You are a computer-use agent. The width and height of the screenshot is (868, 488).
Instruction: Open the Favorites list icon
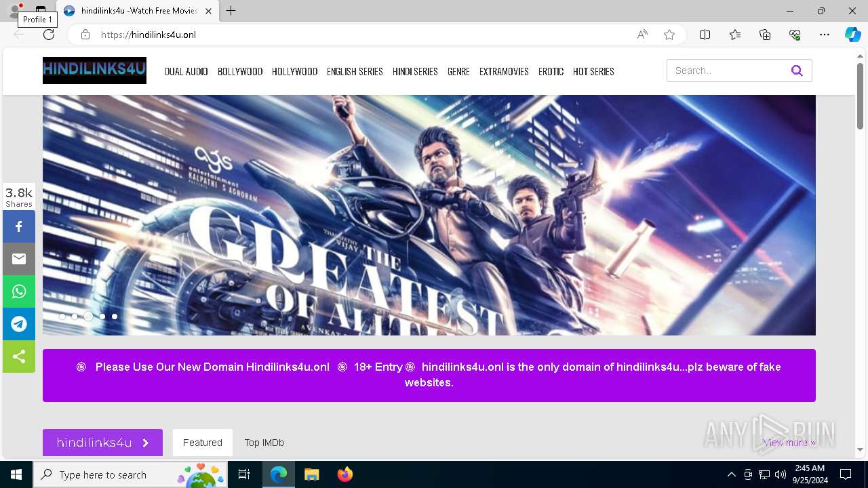(735, 35)
